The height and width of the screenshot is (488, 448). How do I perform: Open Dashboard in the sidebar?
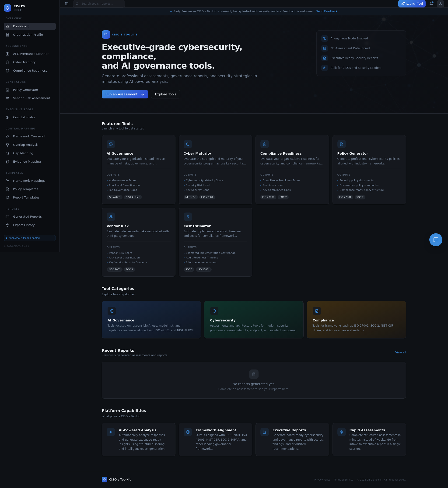point(30,26)
